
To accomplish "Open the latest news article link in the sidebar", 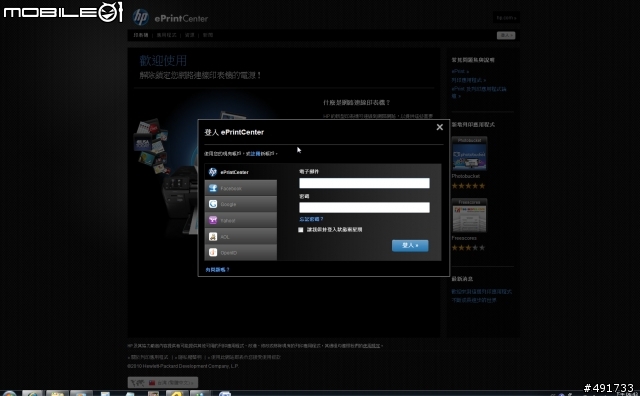I will [x=482, y=296].
